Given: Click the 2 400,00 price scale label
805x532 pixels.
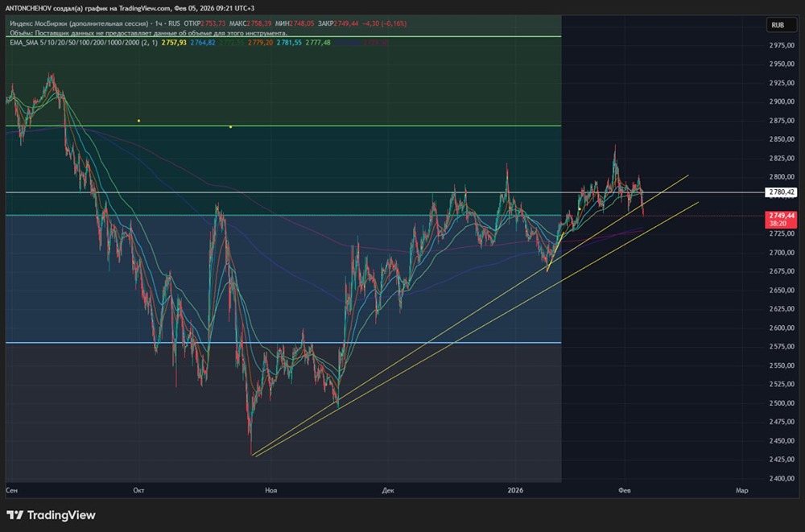Looking at the screenshot, I should (x=782, y=479).
